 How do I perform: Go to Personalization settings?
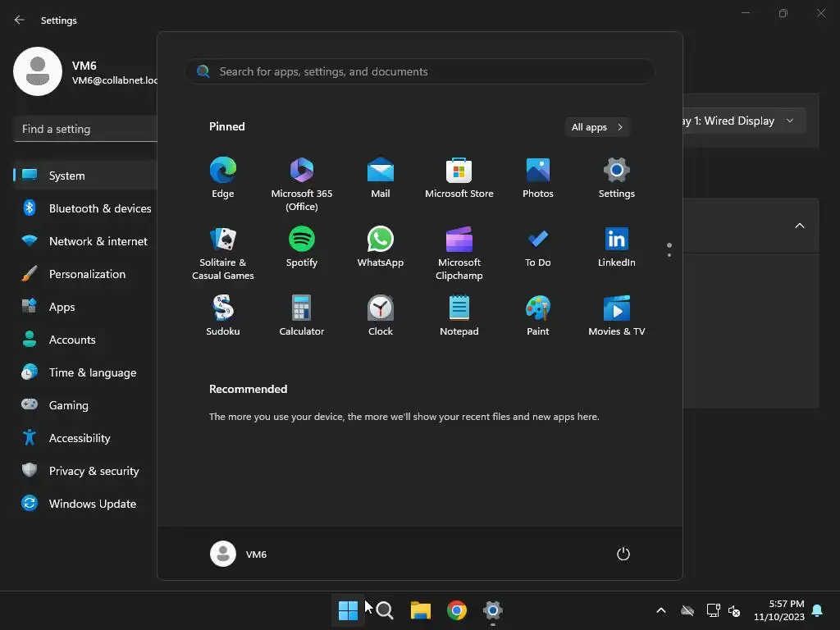tap(85, 274)
